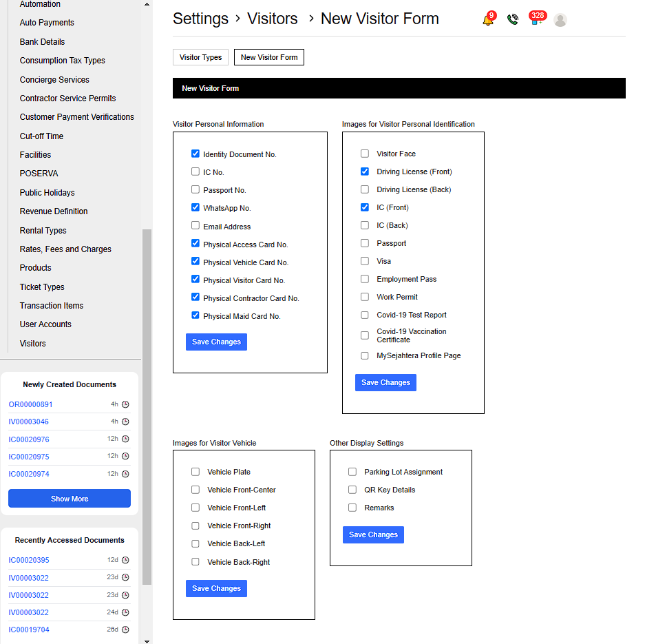Open the icon with 328 badge

[x=536, y=19]
